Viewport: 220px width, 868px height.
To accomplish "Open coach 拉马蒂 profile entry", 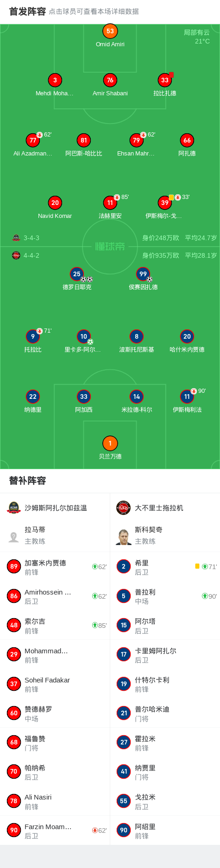I will (x=55, y=535).
